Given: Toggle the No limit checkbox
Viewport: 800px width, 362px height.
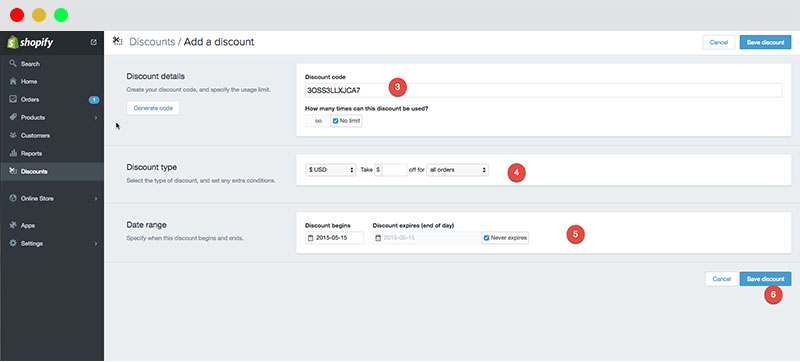Looking at the screenshot, I should [336, 121].
